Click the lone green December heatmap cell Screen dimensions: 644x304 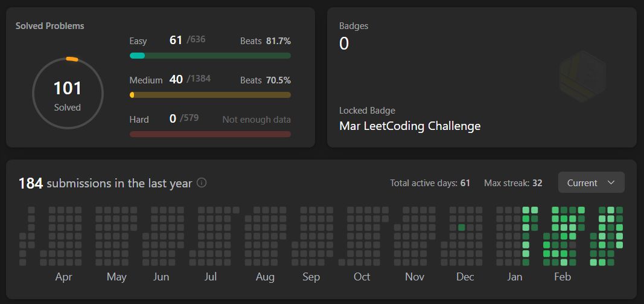tap(461, 227)
